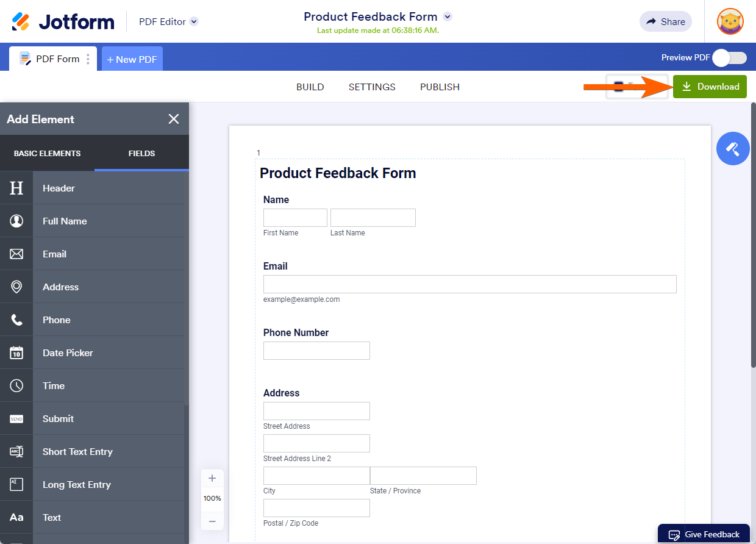The image size is (756, 544).
Task: Toggle the Preview PDF switch
Action: [729, 58]
